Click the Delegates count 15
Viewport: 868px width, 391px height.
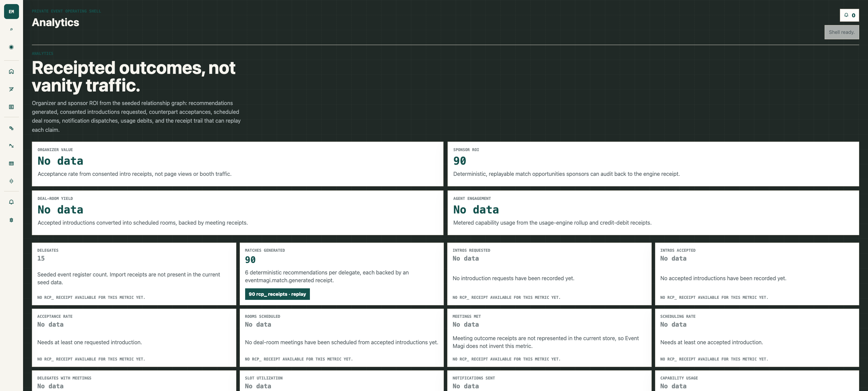(41, 258)
